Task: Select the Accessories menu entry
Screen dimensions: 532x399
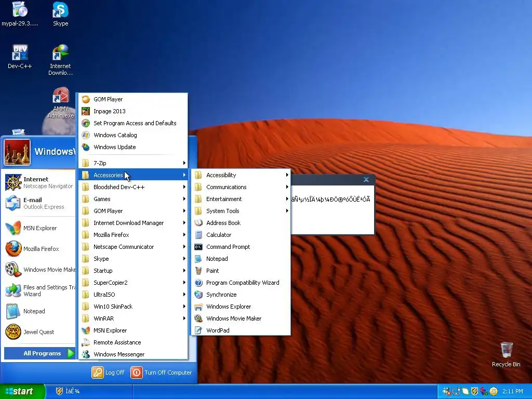Action: pyautogui.click(x=134, y=175)
